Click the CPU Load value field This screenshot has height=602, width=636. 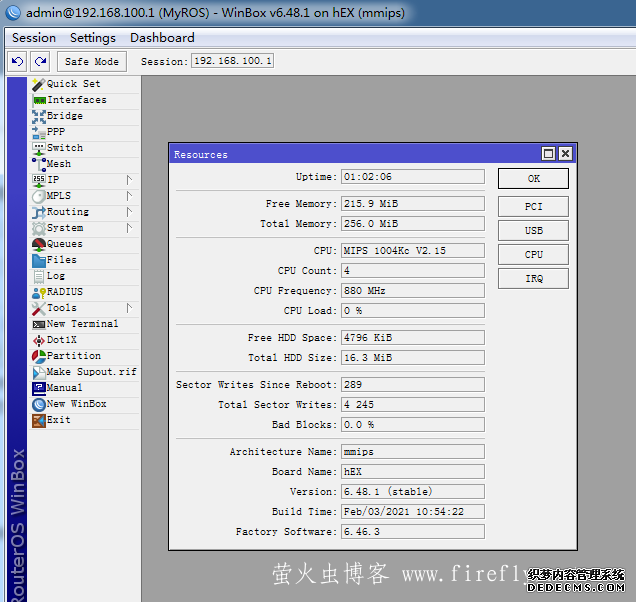pos(413,311)
